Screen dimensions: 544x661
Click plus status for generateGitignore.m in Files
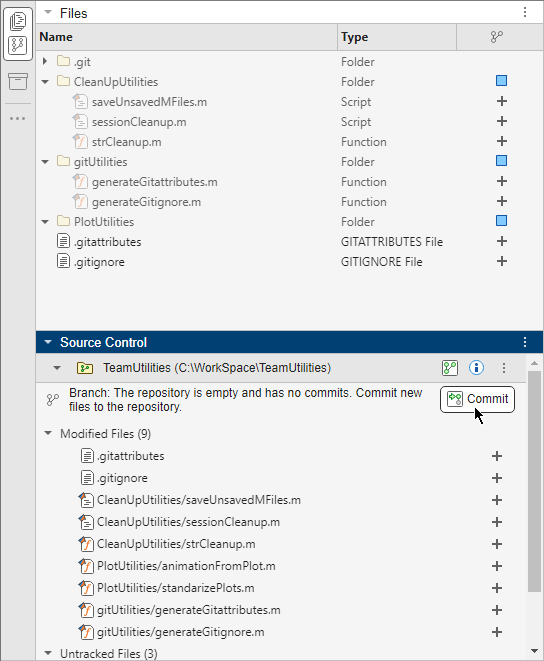[501, 201]
